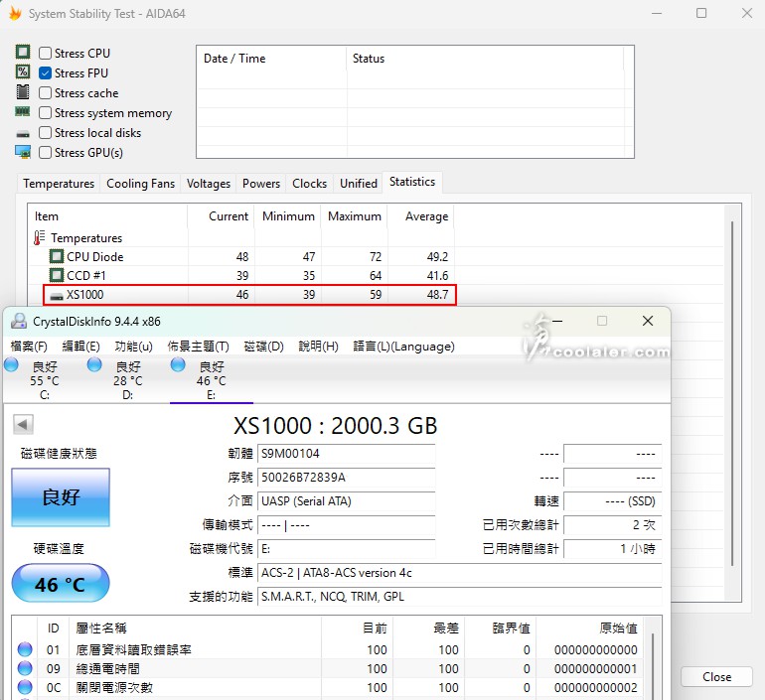Select the D: drive showing 28 °C
This screenshot has width=765, height=700.
(128, 380)
